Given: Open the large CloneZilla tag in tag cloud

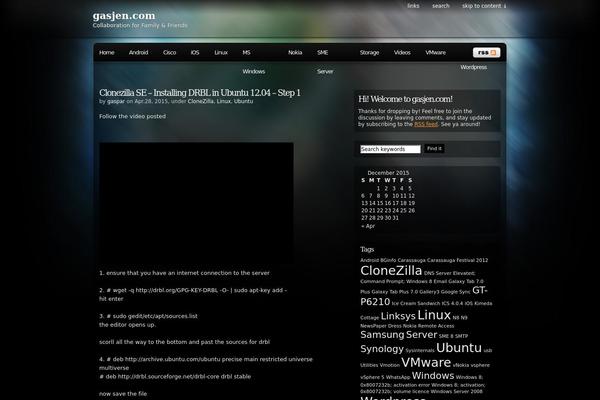Looking at the screenshot, I should pyautogui.click(x=391, y=271).
